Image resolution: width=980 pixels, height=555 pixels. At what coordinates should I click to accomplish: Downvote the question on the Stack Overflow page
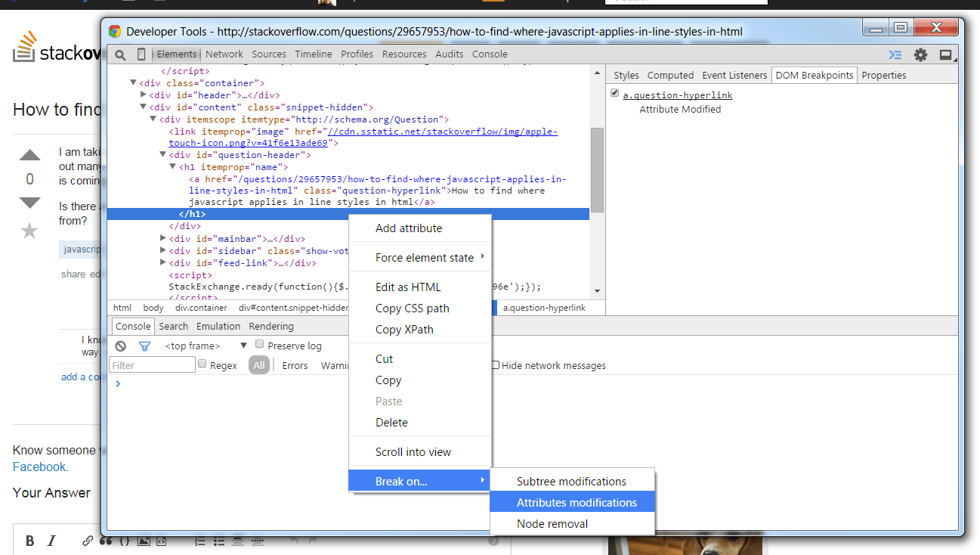pos(29,203)
